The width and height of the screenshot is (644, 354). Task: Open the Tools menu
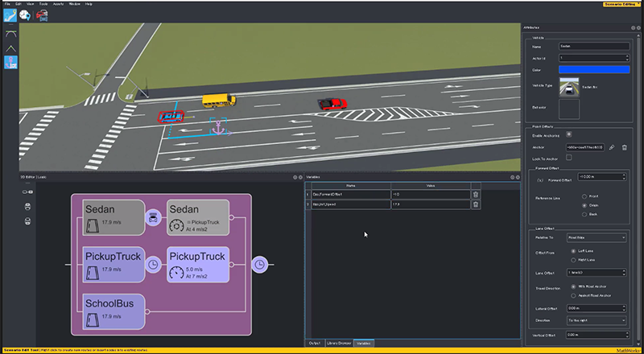pos(43,4)
